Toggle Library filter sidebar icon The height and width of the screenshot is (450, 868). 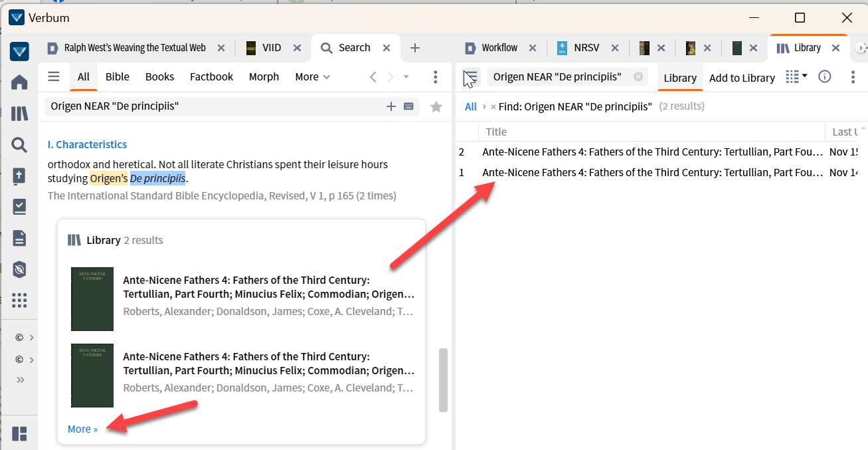[x=470, y=78]
